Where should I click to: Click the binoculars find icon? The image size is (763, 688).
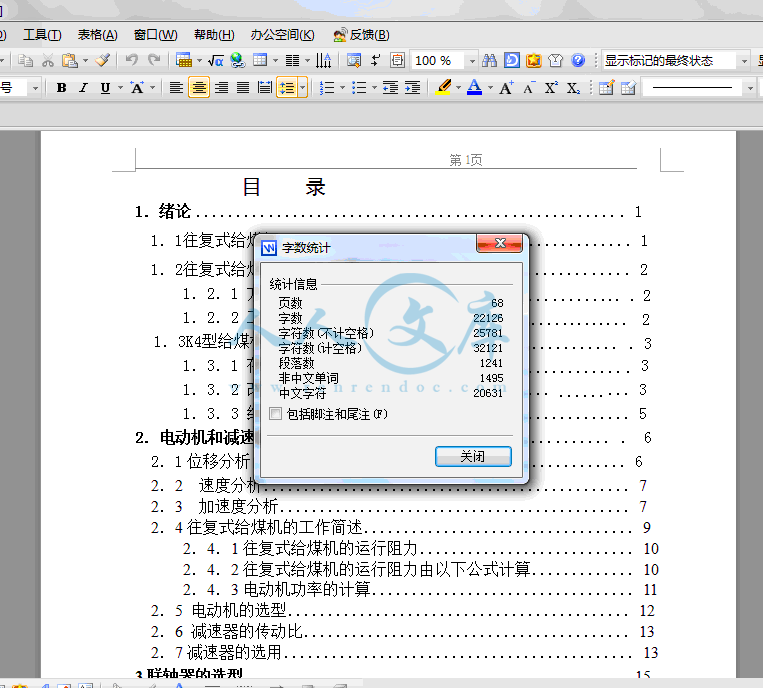pos(490,61)
